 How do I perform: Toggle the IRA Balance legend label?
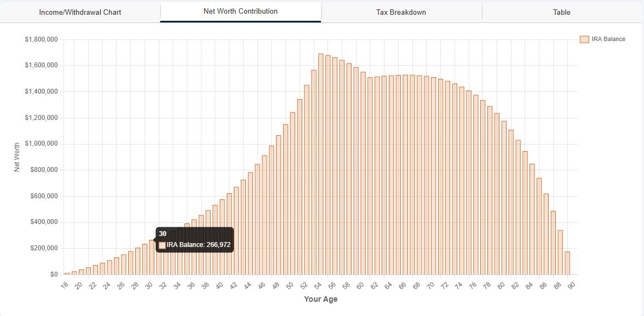click(608, 39)
